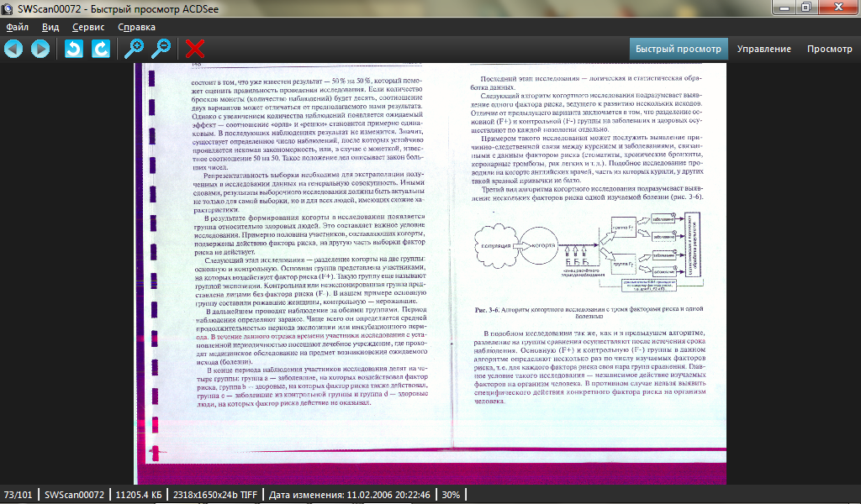Zoom out with the minus magnifier
The height and width of the screenshot is (504, 861).
coord(161,49)
